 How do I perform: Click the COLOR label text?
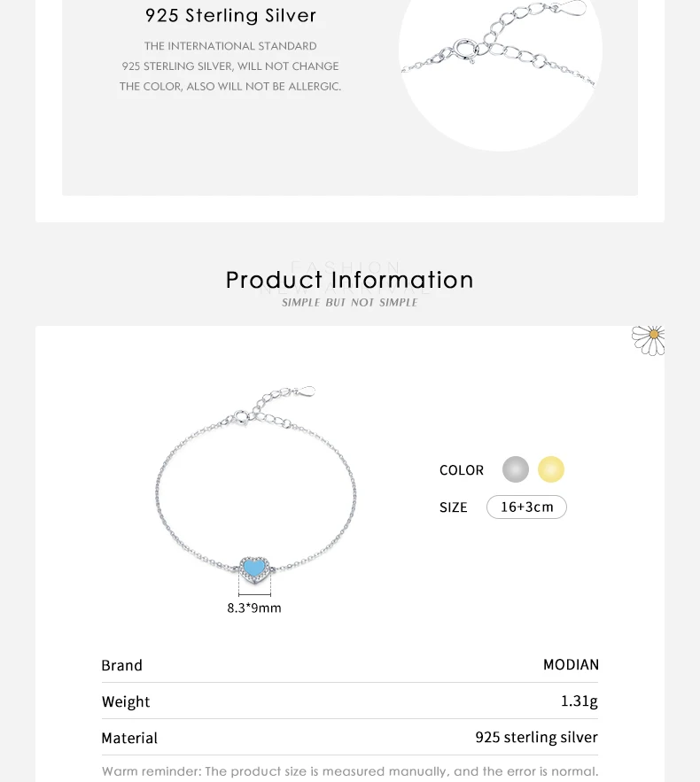point(462,470)
